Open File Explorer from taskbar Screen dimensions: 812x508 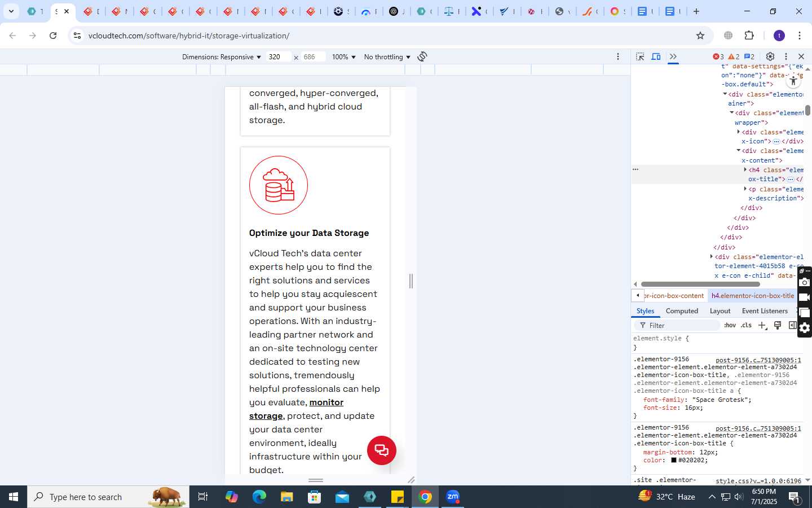tap(286, 497)
